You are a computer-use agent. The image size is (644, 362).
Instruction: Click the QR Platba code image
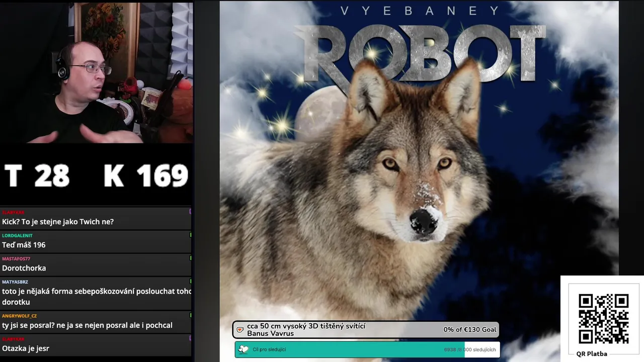point(603,318)
